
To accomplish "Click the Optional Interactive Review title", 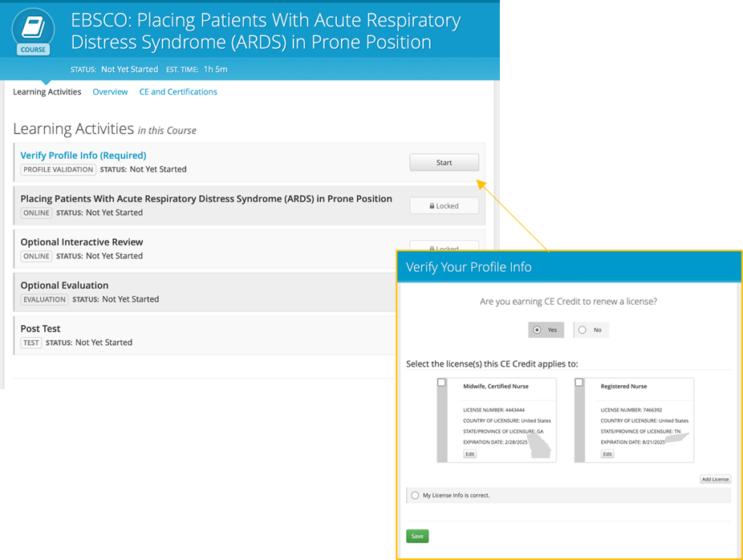I will pyautogui.click(x=82, y=242).
